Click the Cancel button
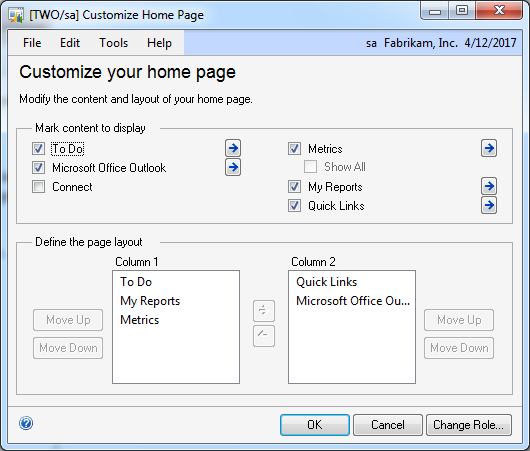The height and width of the screenshot is (451, 530). (388, 425)
